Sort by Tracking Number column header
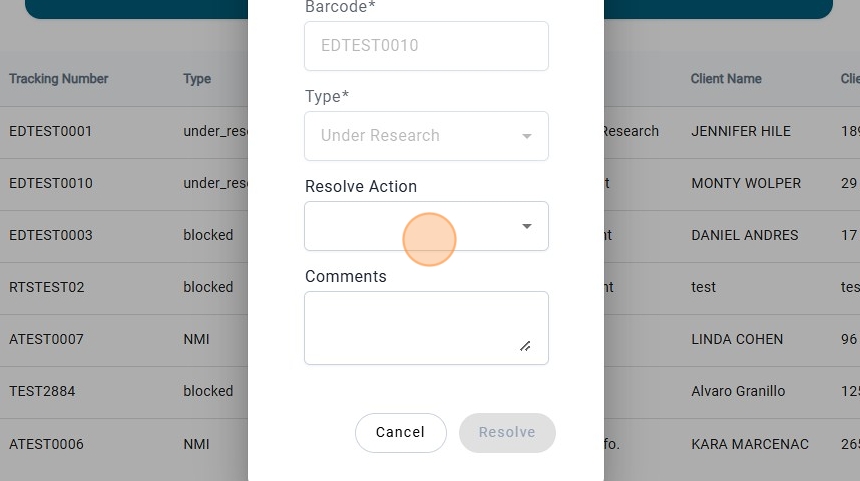This screenshot has width=860, height=481. coord(59,79)
